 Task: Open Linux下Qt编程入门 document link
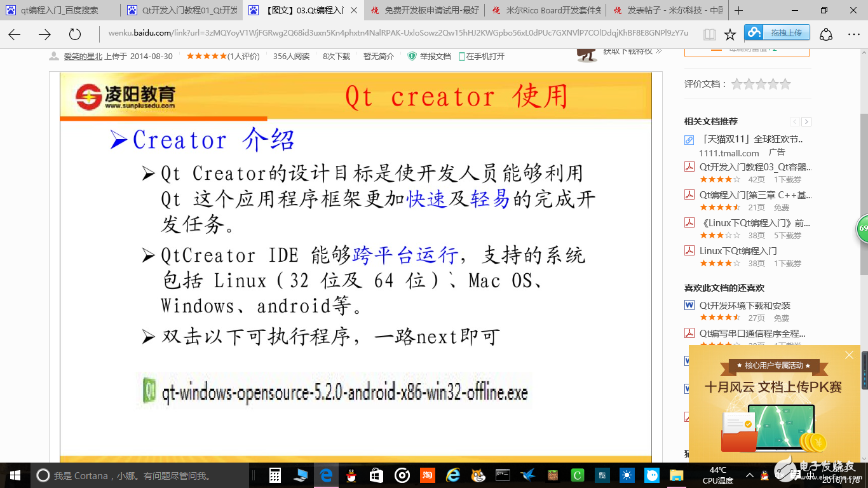tap(738, 251)
